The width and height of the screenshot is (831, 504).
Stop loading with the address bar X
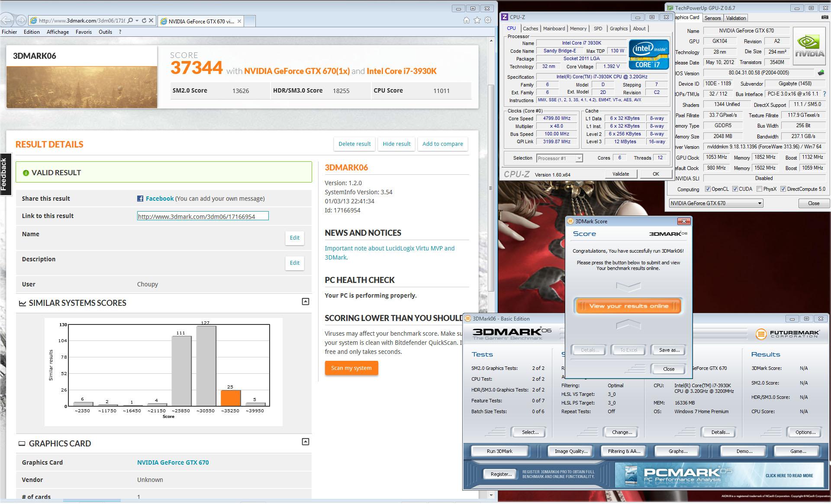tap(151, 20)
